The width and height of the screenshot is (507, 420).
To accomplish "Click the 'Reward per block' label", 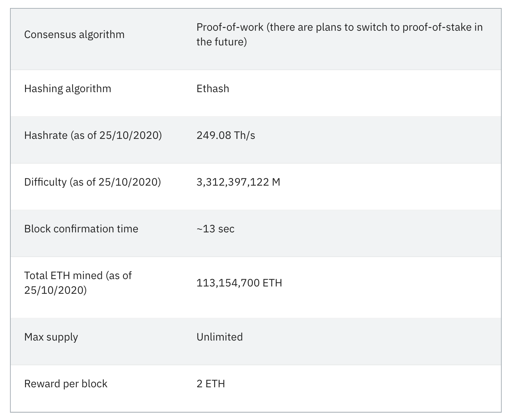I will (x=66, y=384).
